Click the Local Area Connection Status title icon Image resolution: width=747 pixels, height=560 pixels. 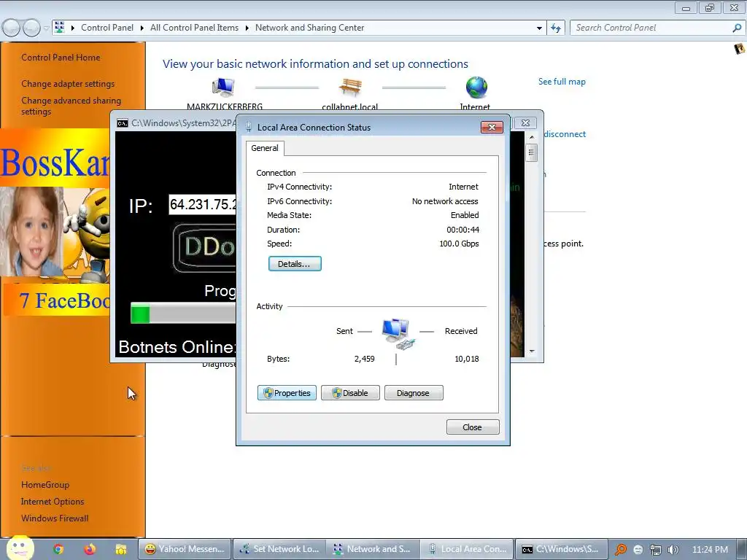tap(248, 127)
